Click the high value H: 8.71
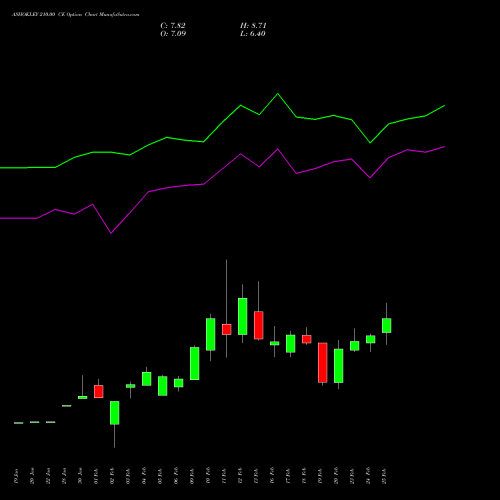This screenshot has height=500, width=500. [253, 26]
